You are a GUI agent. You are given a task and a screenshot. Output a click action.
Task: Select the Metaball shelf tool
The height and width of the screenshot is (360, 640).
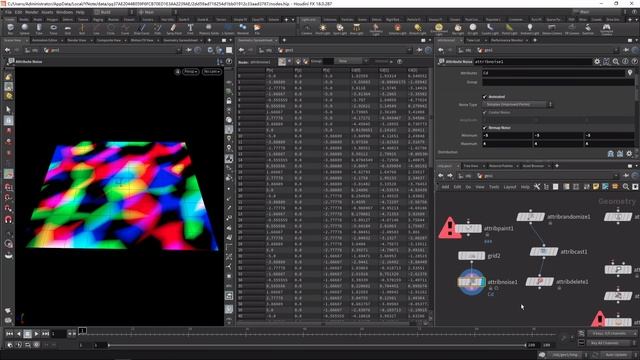click(243, 29)
